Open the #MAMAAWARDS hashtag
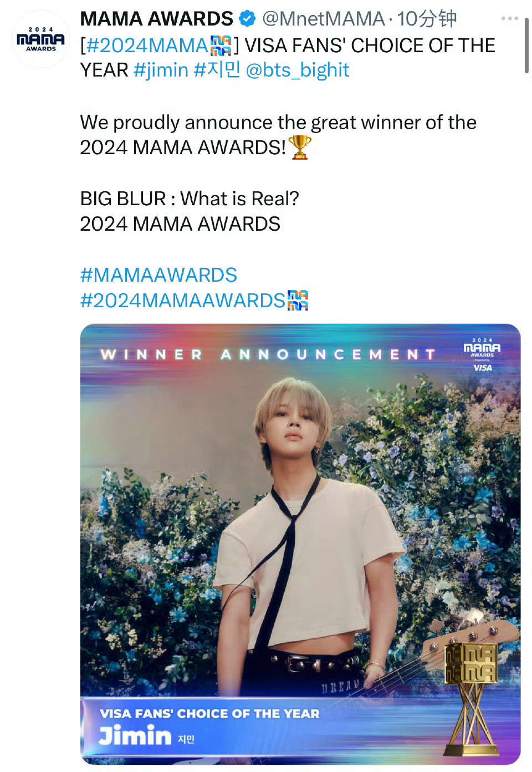Image resolution: width=532 pixels, height=772 pixels. (x=158, y=275)
